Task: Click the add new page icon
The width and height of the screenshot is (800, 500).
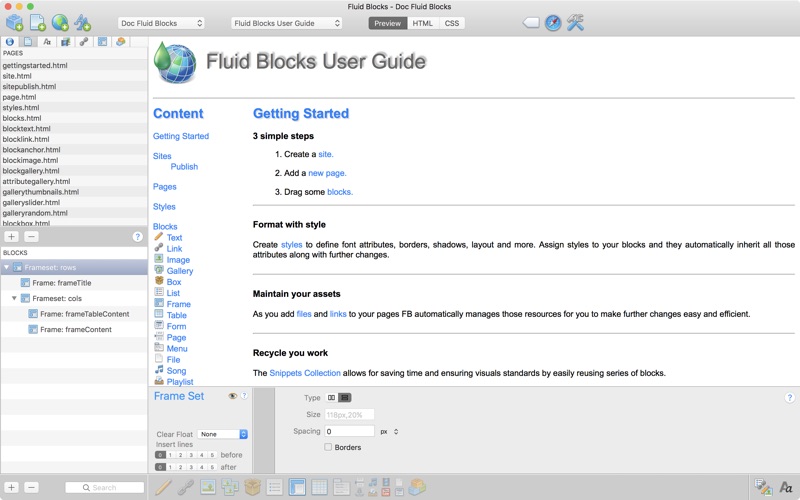Action: pos(37,22)
